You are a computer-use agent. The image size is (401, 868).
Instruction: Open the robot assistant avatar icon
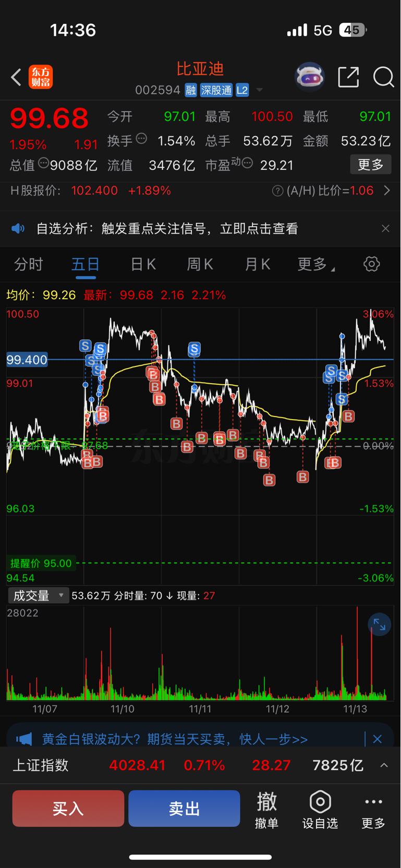tap(310, 77)
